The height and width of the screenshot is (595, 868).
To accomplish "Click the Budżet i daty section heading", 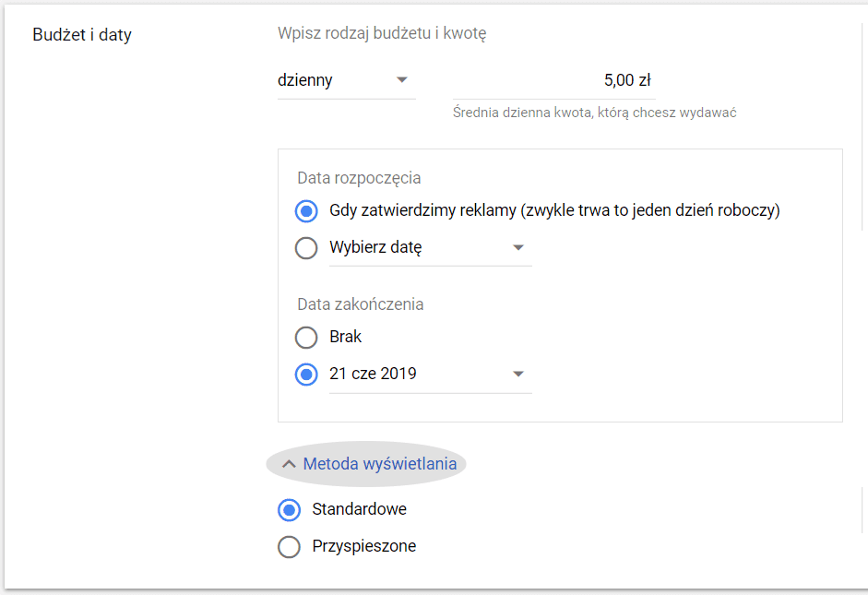I will (82, 35).
